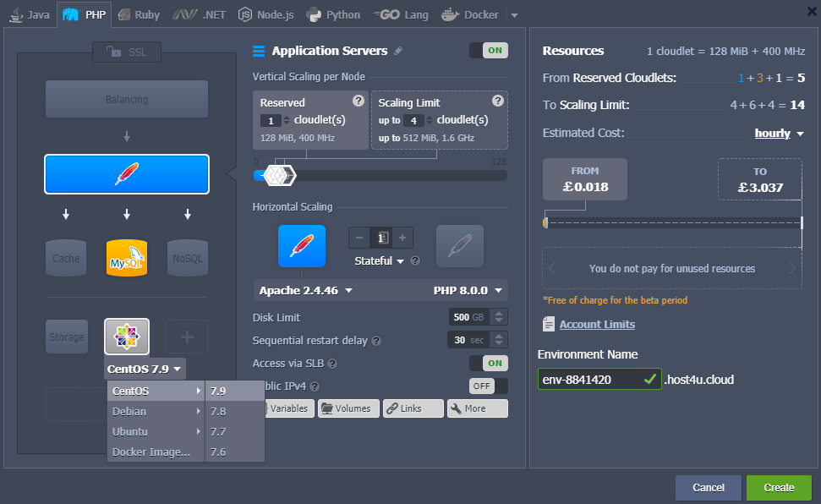821x504 pixels.
Task: Edit the Application Servers layer name
Action: pyautogui.click(x=398, y=51)
